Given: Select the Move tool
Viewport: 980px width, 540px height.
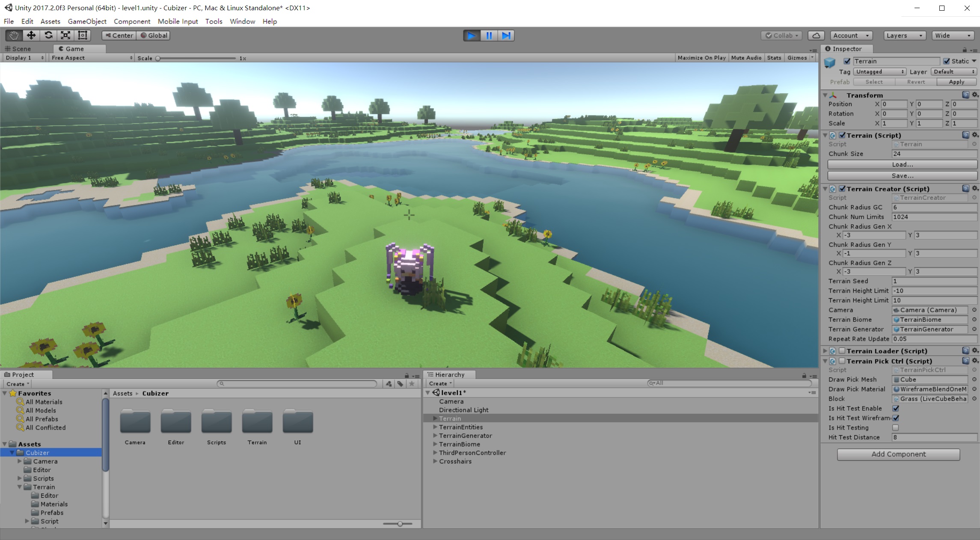Looking at the screenshot, I should (31, 36).
